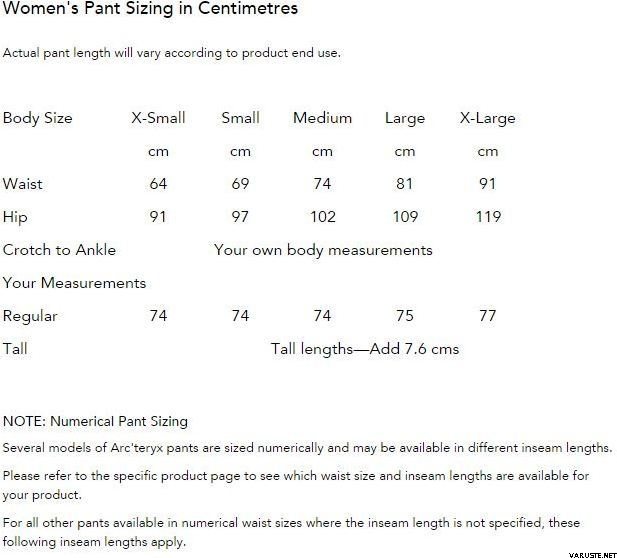Select the Tall row label
617x558 pixels.
click(x=15, y=349)
